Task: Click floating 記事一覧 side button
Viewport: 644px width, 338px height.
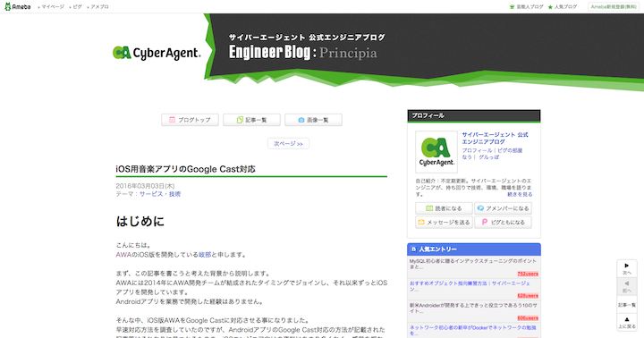Action: 627,305
